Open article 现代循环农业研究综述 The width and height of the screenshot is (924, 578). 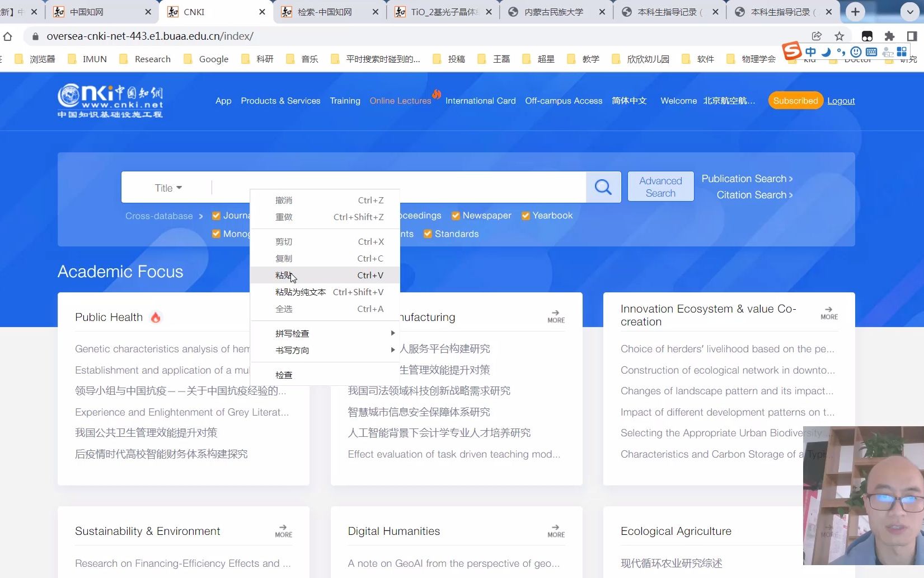671,563
